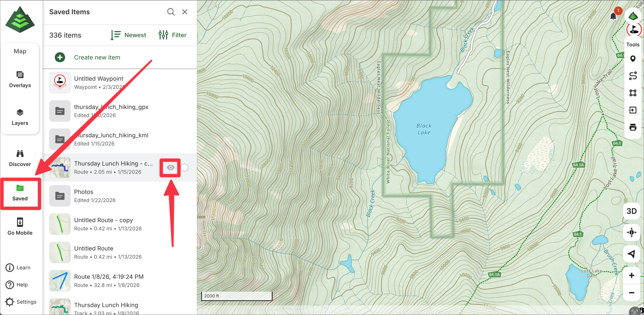
Task: Select the route drawing tool
Action: (633, 76)
